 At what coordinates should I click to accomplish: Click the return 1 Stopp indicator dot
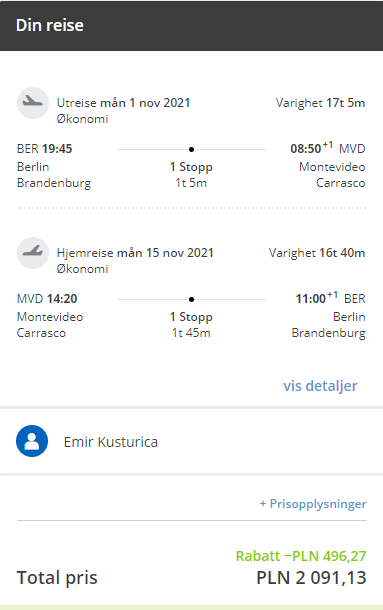pos(191,299)
